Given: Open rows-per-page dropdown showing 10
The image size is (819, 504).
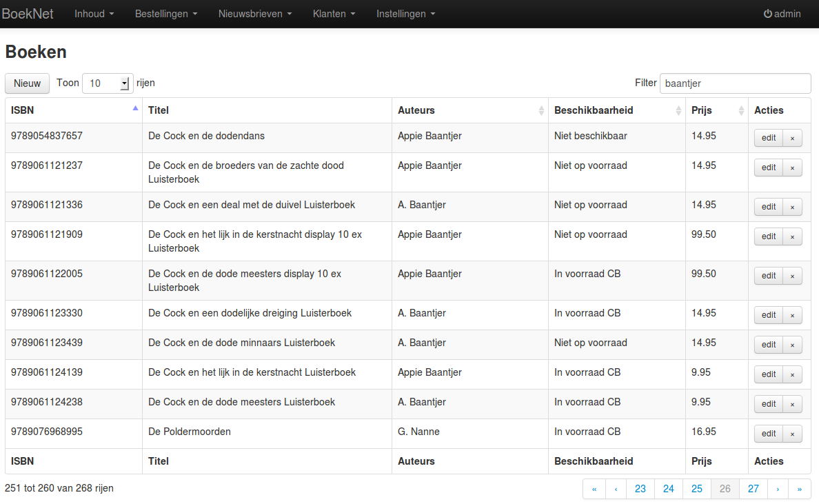Looking at the screenshot, I should (108, 83).
